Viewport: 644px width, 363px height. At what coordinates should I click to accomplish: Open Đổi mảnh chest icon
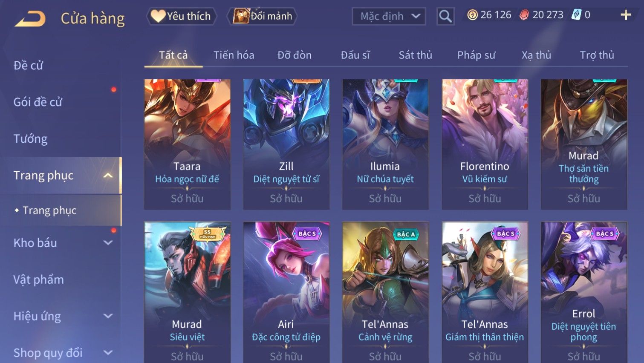coord(262,16)
